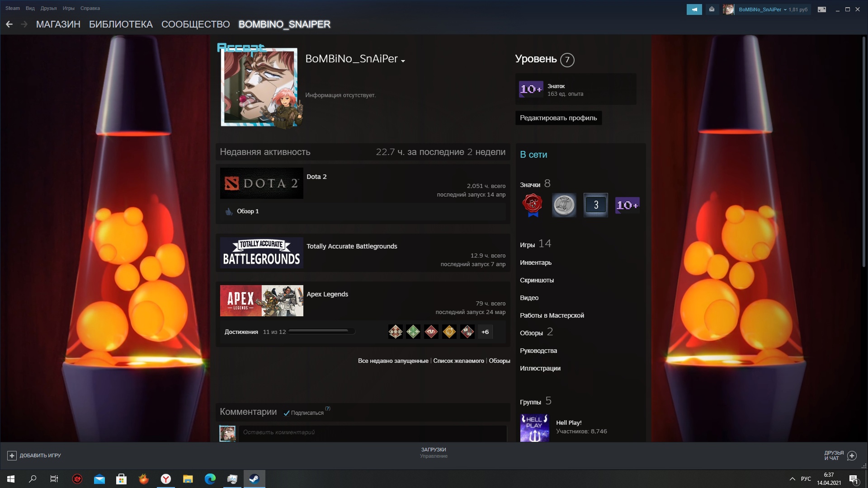
Task: Open Yandex browser in taskbar
Action: click(166, 479)
